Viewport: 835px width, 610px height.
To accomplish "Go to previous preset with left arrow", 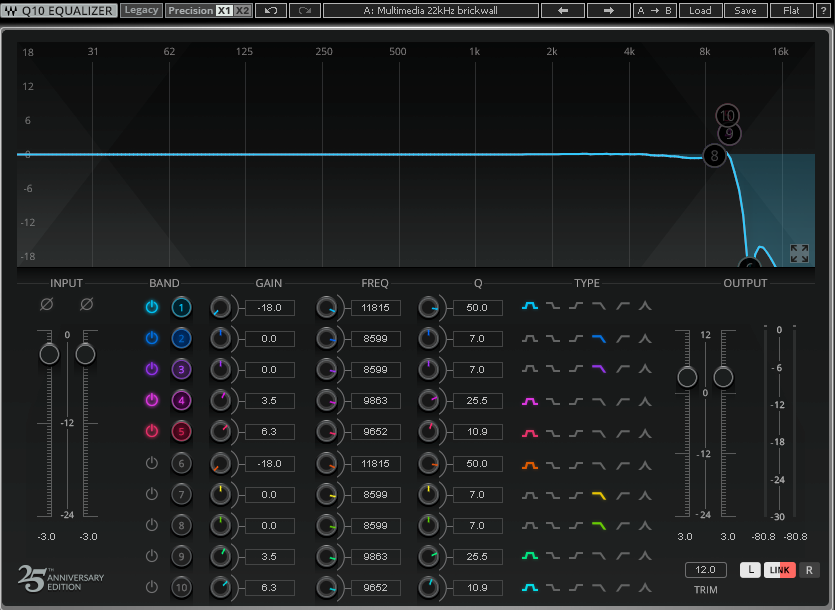I will [563, 10].
